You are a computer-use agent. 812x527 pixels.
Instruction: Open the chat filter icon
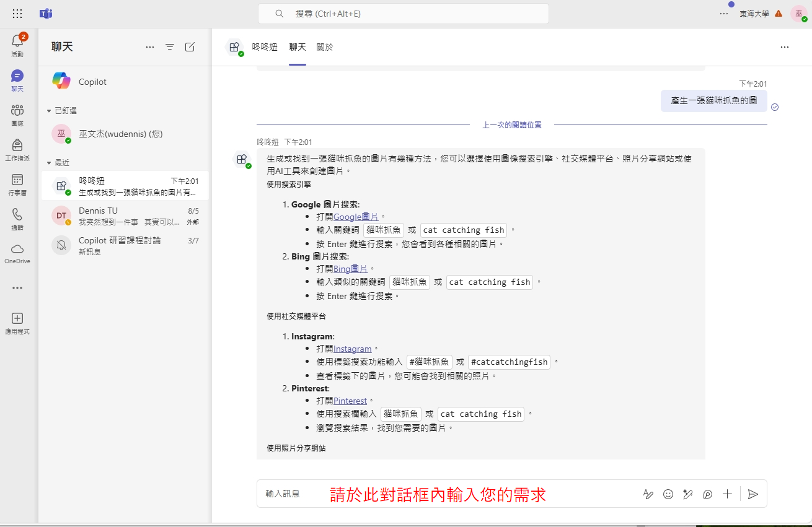click(x=170, y=47)
